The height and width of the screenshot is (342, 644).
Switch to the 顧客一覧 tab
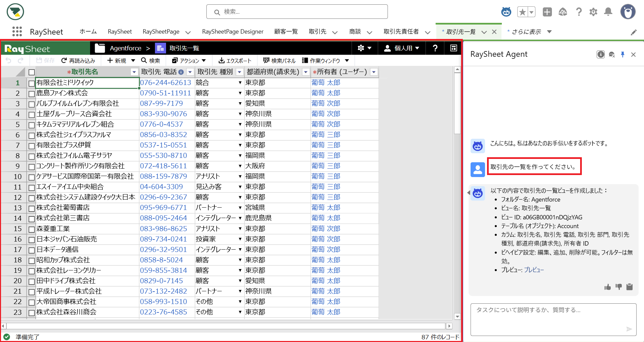286,32
